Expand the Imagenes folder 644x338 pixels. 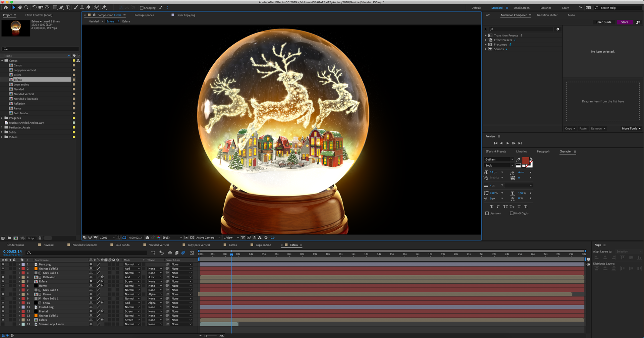[x=2, y=118]
